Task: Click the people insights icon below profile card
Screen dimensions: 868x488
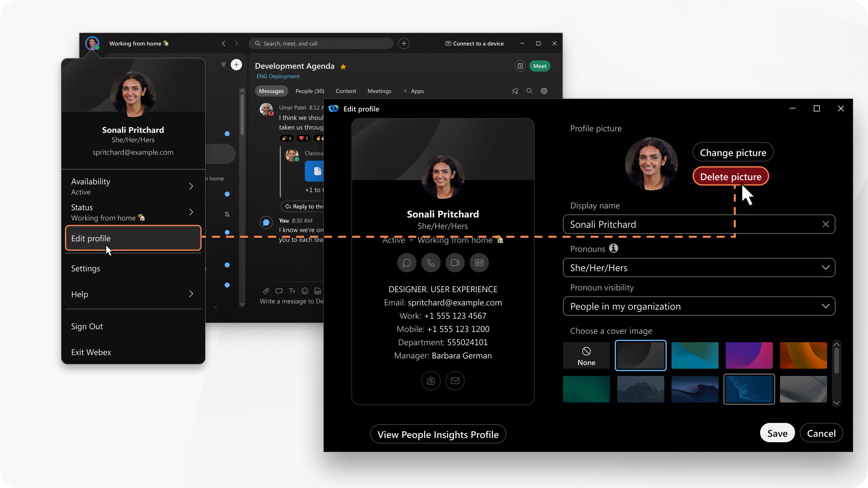Action: pos(431,381)
